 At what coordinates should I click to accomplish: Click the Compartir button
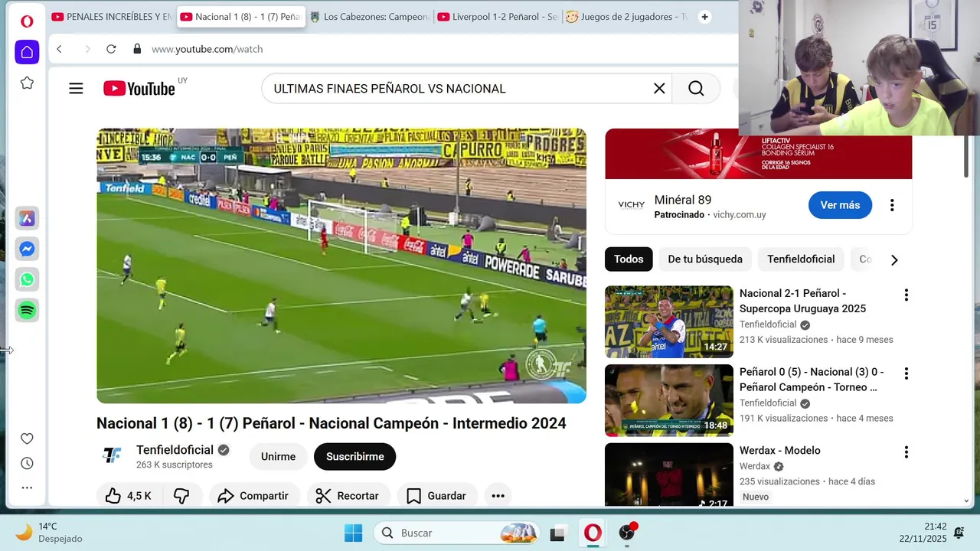(253, 496)
